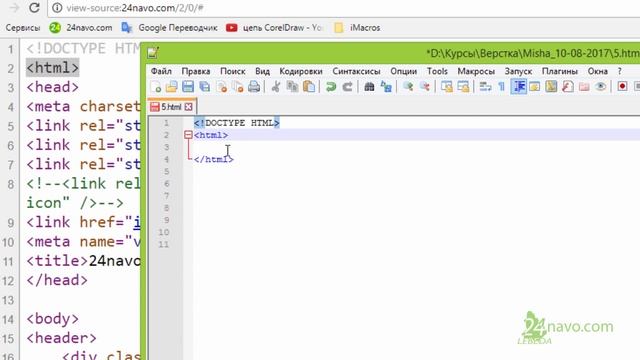Click the Copy toolbar icon
This screenshot has width=640, height=360.
(292, 87)
